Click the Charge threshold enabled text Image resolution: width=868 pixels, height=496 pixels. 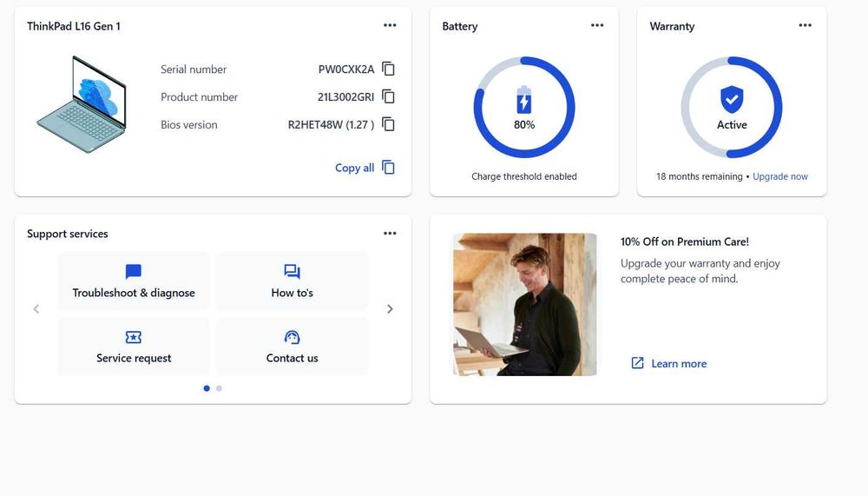523,176
